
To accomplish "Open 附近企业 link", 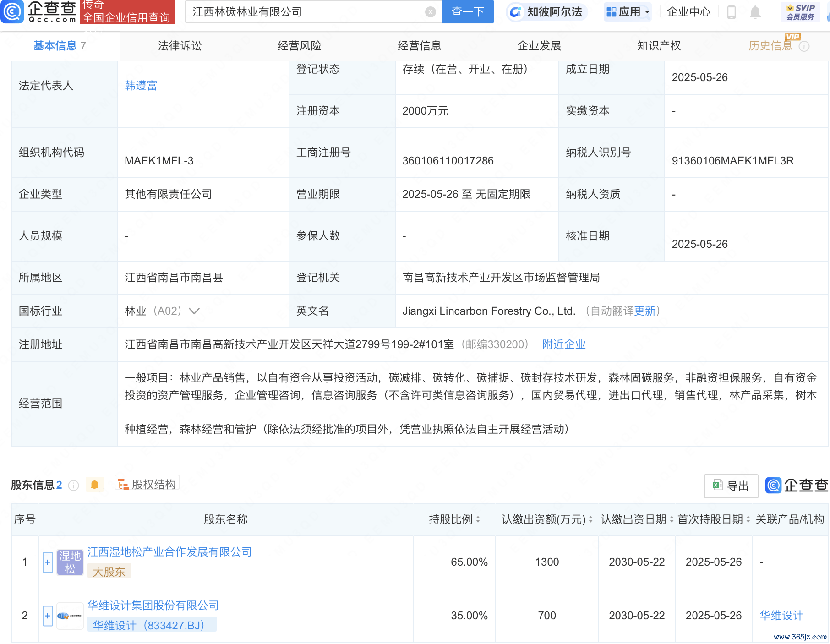I will (x=564, y=344).
